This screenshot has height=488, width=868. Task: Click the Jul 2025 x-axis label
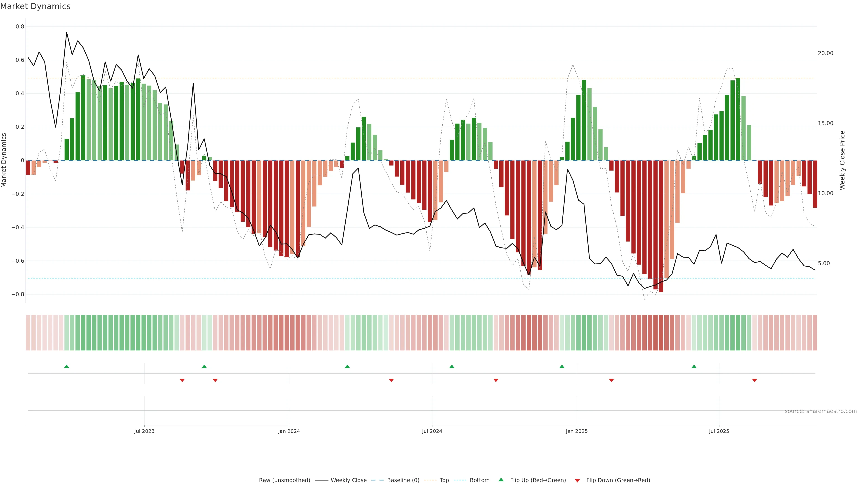pyautogui.click(x=719, y=431)
